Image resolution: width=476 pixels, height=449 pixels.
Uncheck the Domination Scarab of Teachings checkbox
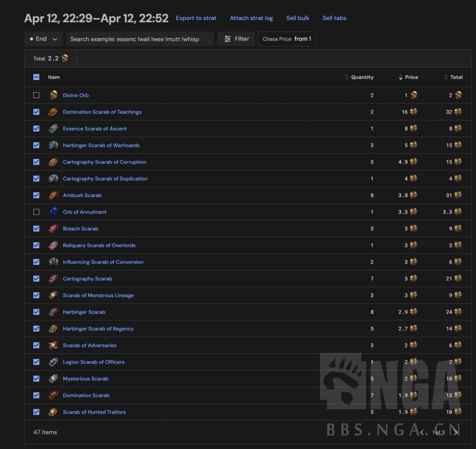[x=36, y=112]
